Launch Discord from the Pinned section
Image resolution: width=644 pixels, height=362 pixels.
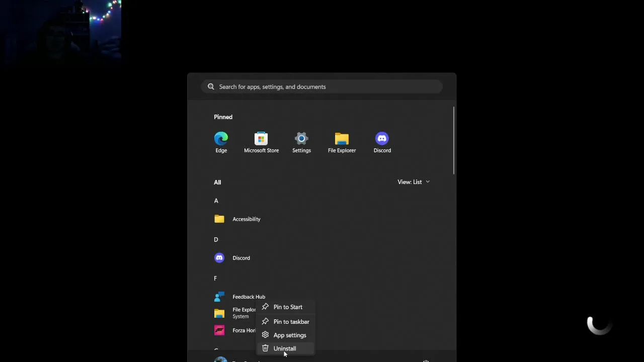tap(382, 142)
